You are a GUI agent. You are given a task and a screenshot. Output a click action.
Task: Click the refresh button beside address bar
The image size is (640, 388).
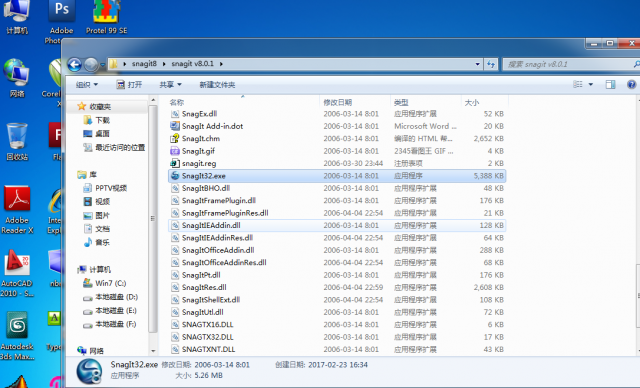point(491,64)
